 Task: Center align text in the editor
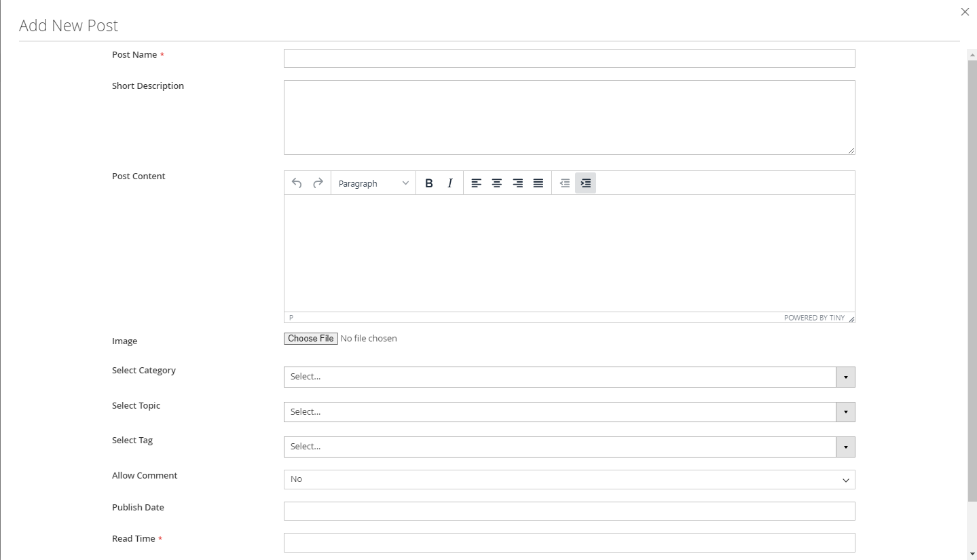(497, 183)
